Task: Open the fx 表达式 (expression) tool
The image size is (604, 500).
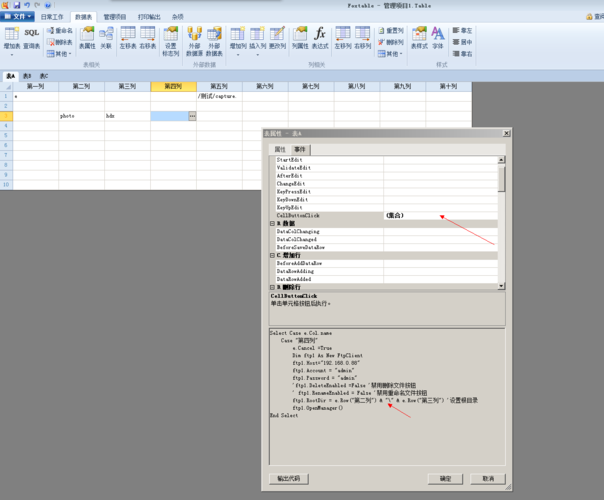Action: (x=320, y=38)
